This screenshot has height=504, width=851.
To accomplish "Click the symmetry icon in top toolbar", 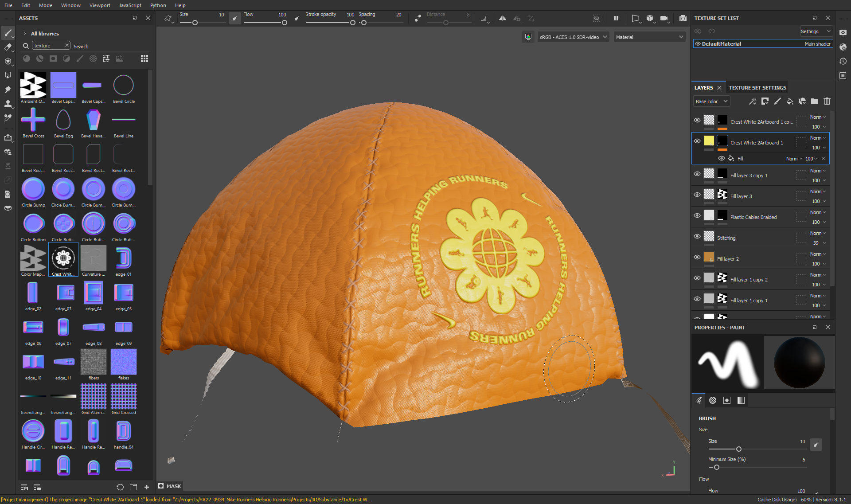I will (502, 18).
